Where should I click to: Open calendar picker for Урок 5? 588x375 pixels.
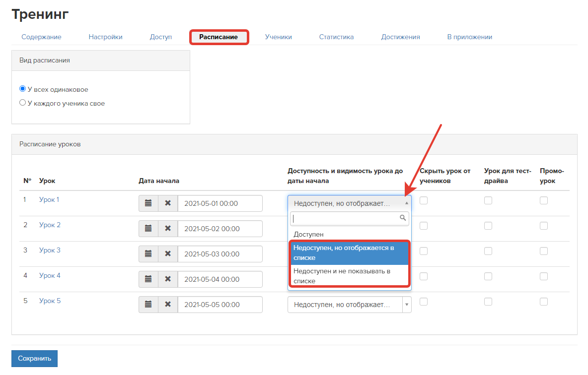pos(148,305)
